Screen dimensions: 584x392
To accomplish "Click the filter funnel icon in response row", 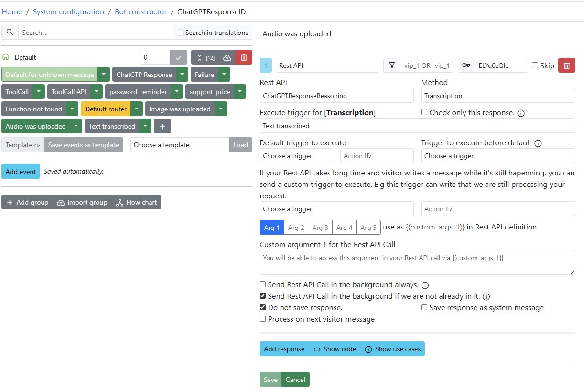I will tap(392, 65).
